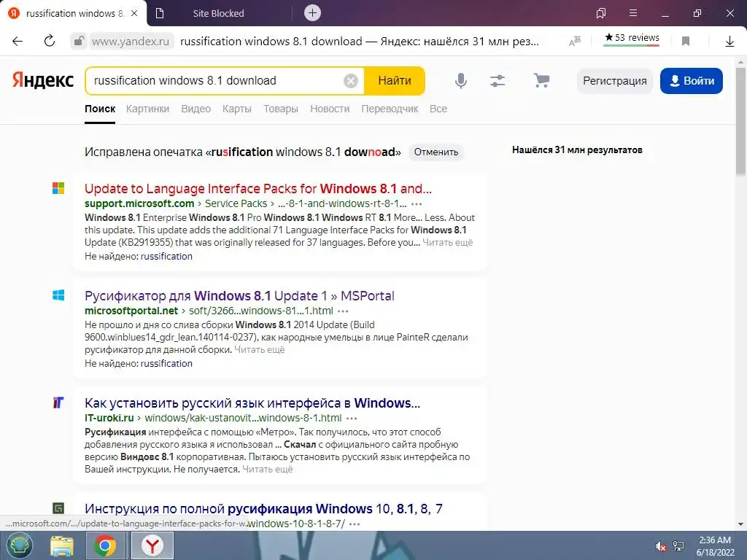Click the support.microsoft.com green link
This screenshot has width=747, height=560.
pyautogui.click(x=139, y=204)
